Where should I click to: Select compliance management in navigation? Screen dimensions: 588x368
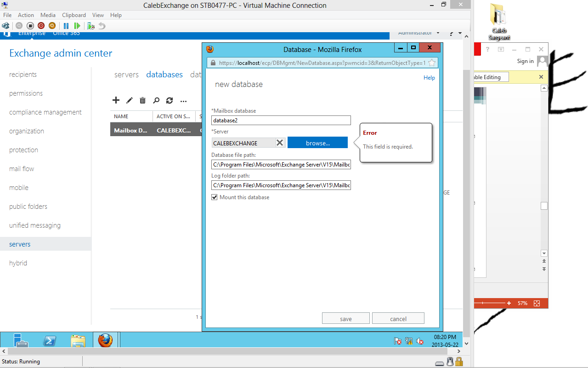tap(45, 112)
